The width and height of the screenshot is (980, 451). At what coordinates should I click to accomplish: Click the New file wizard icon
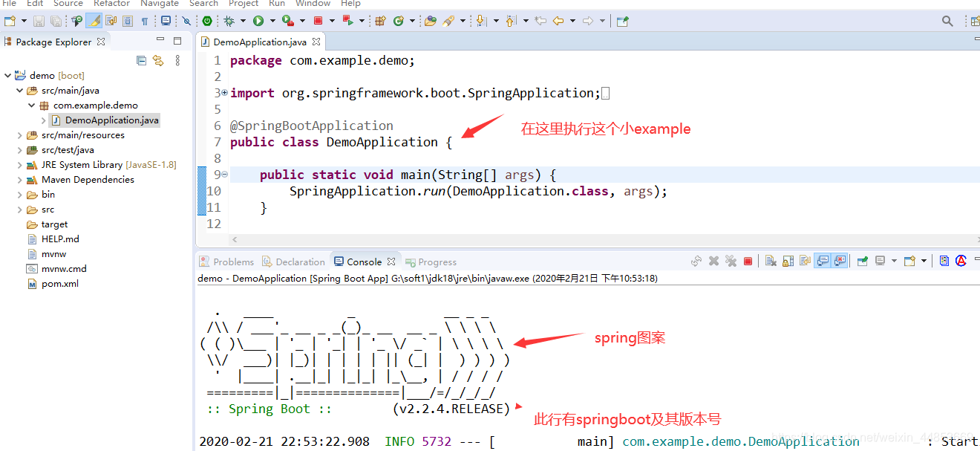tap(10, 21)
